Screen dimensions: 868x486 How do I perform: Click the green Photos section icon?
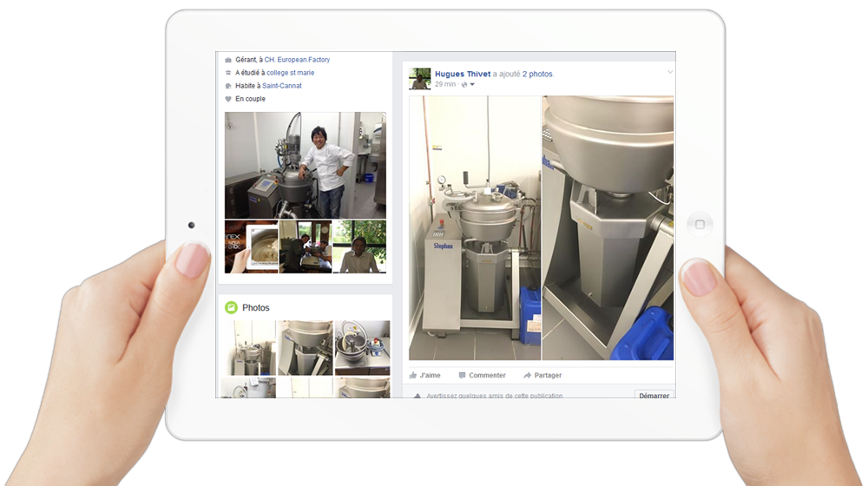point(231,307)
